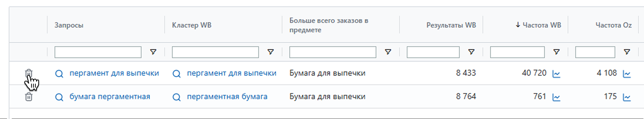
Task: Open Частота Oz chart for 4 108
Action: point(627,74)
